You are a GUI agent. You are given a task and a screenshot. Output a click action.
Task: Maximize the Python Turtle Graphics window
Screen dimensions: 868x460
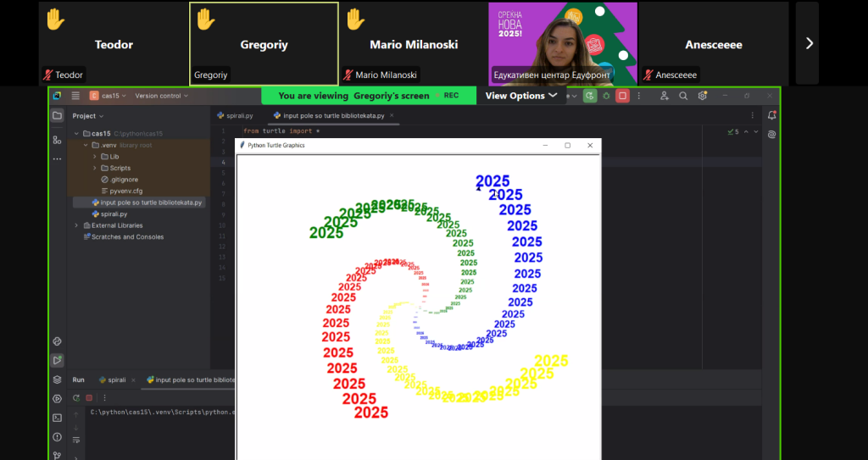(x=567, y=145)
